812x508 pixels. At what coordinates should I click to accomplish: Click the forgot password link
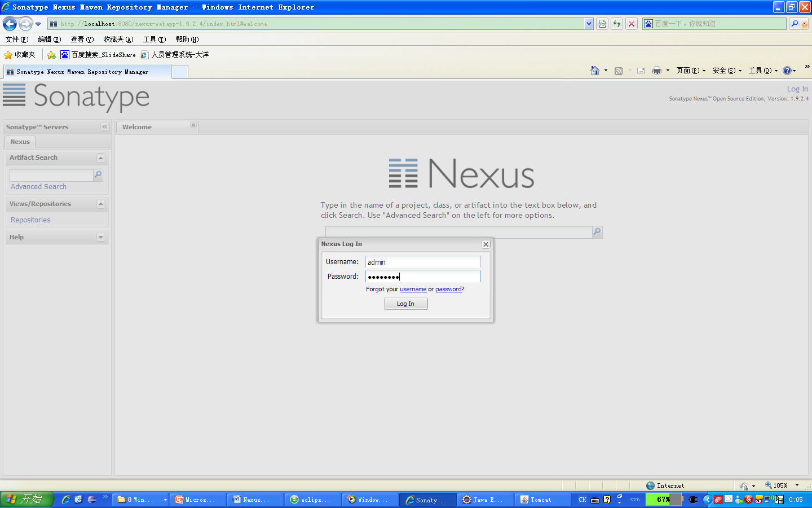[x=448, y=290]
